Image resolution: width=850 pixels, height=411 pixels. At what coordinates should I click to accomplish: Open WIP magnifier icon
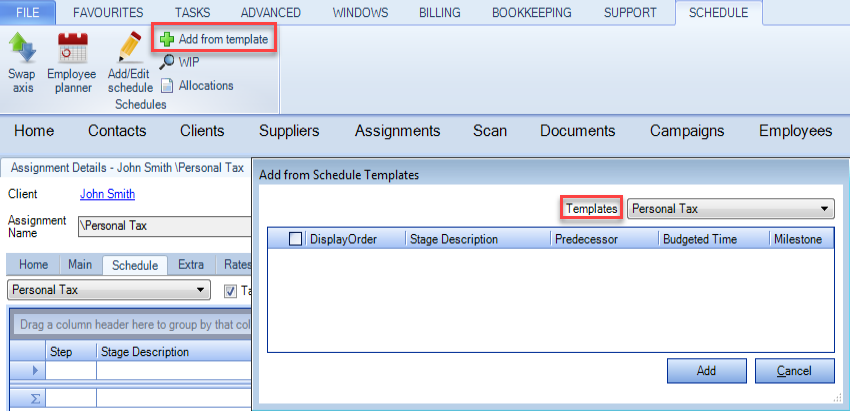click(x=167, y=62)
